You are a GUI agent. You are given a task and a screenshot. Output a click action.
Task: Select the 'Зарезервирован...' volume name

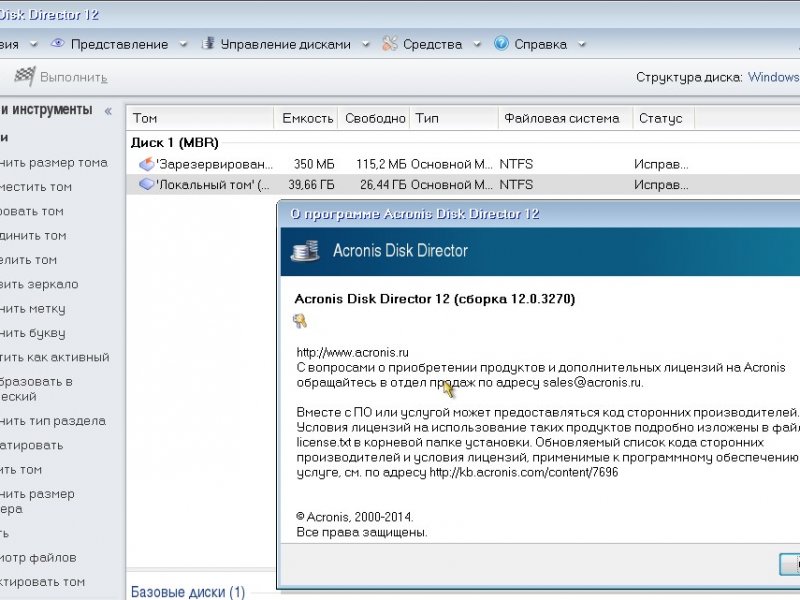click(x=214, y=164)
